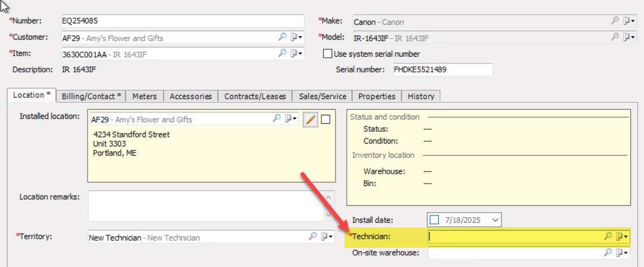
Task: Open Make field flag dropdown
Action: [630, 21]
